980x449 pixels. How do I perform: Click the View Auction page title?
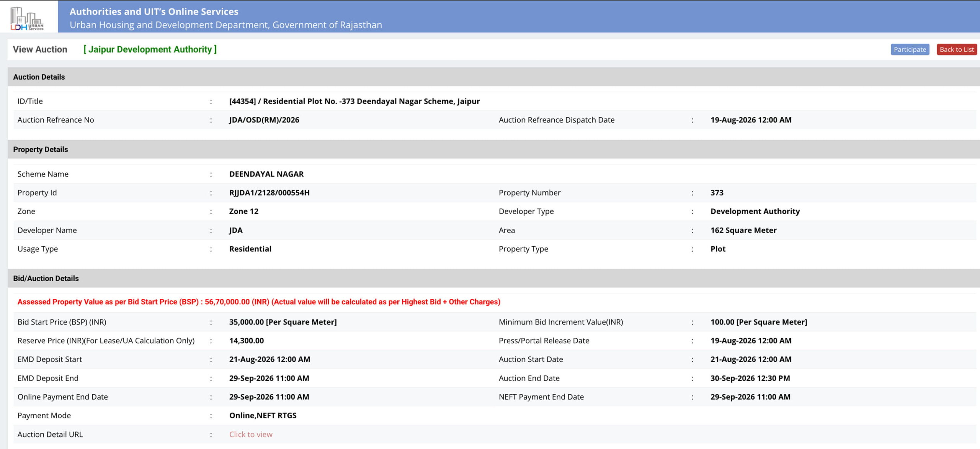click(x=40, y=49)
